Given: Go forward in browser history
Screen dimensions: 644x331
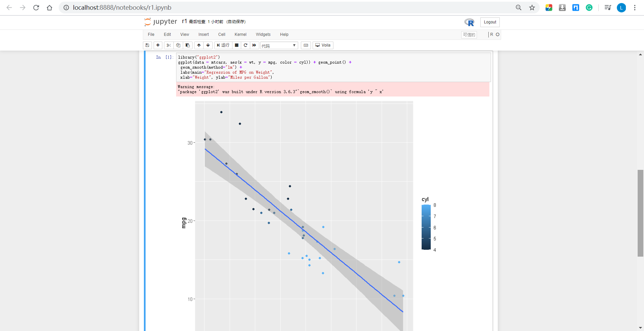Looking at the screenshot, I should coord(22,7).
